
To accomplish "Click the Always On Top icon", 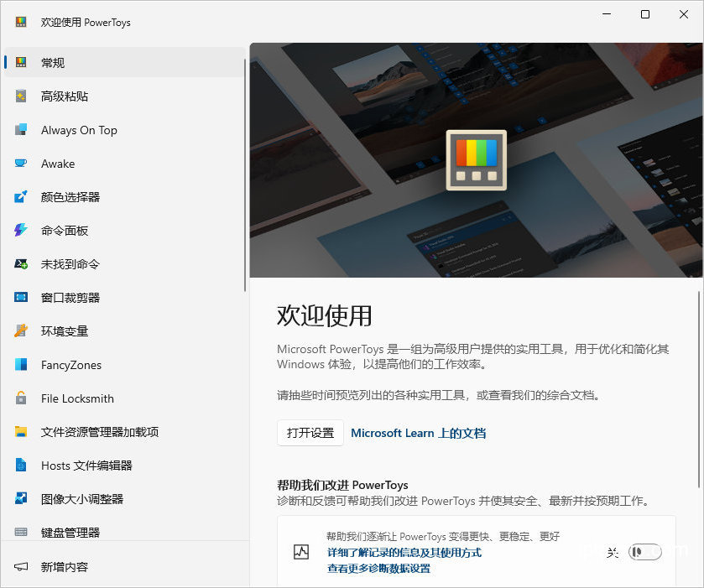I will click(21, 130).
